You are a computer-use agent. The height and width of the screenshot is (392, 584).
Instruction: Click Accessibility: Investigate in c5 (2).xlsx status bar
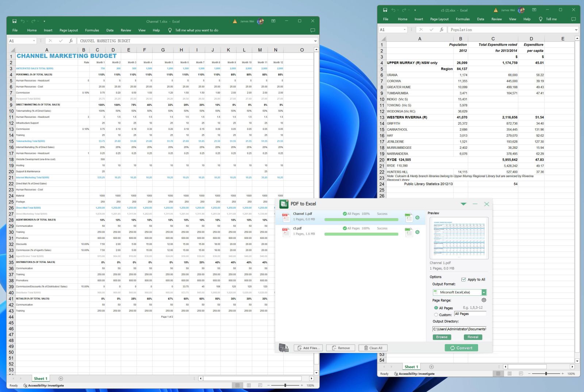click(414, 374)
